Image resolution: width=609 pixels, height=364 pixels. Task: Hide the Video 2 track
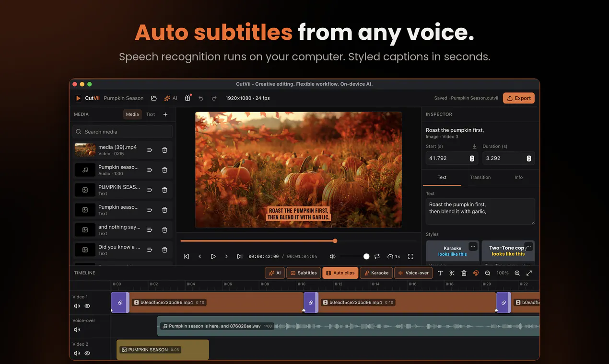coord(87,353)
